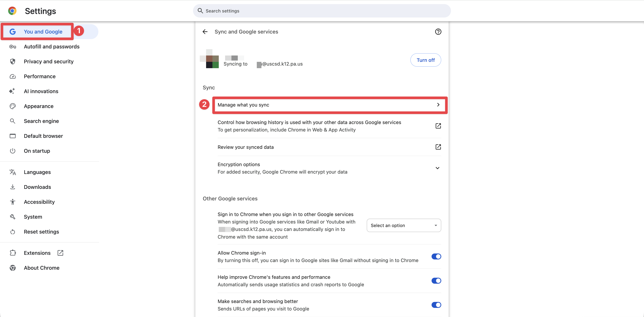This screenshot has width=644, height=317.
Task: Click the Chrome logo next to Settings
Action: pyautogui.click(x=12, y=11)
